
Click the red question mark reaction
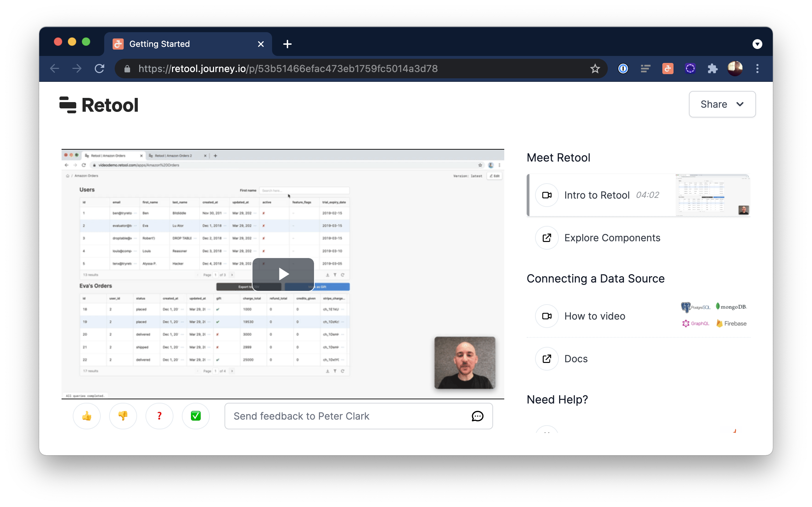click(159, 416)
